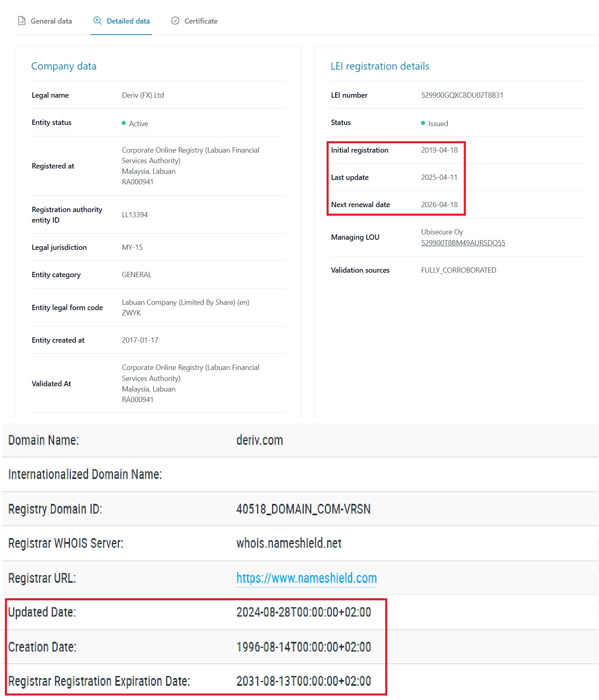The width and height of the screenshot is (599, 700).
Task: Open the Certificate tab
Action: click(201, 21)
